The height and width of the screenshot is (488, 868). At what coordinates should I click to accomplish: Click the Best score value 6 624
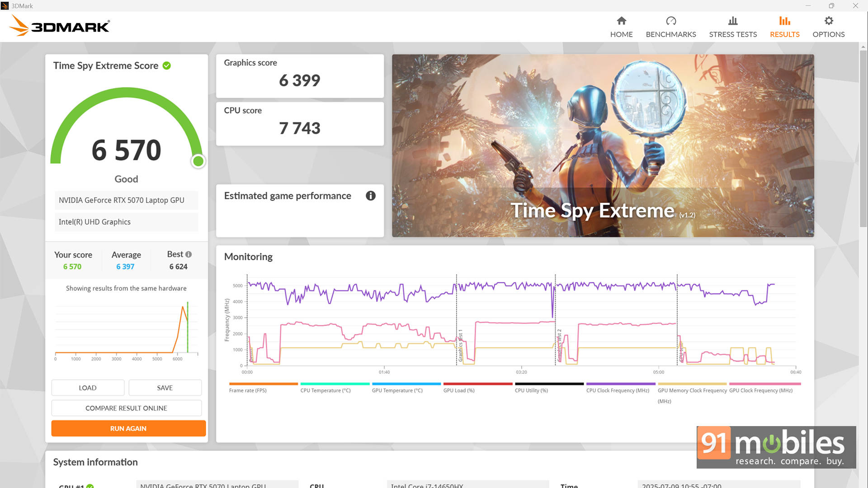178,267
